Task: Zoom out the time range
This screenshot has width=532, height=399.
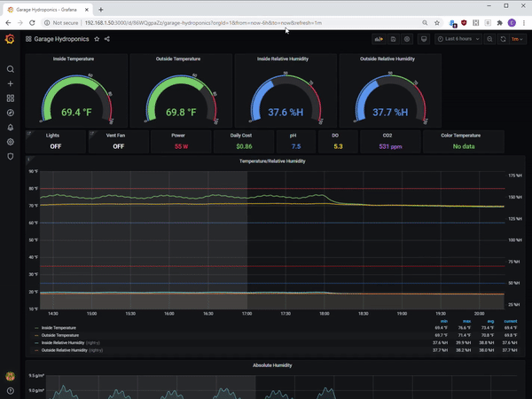Action: click(x=489, y=39)
